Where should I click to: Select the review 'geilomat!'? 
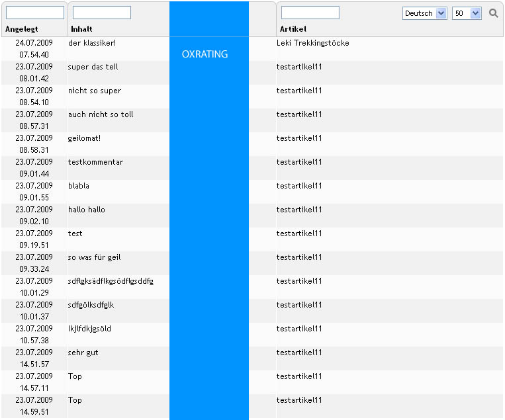84,138
